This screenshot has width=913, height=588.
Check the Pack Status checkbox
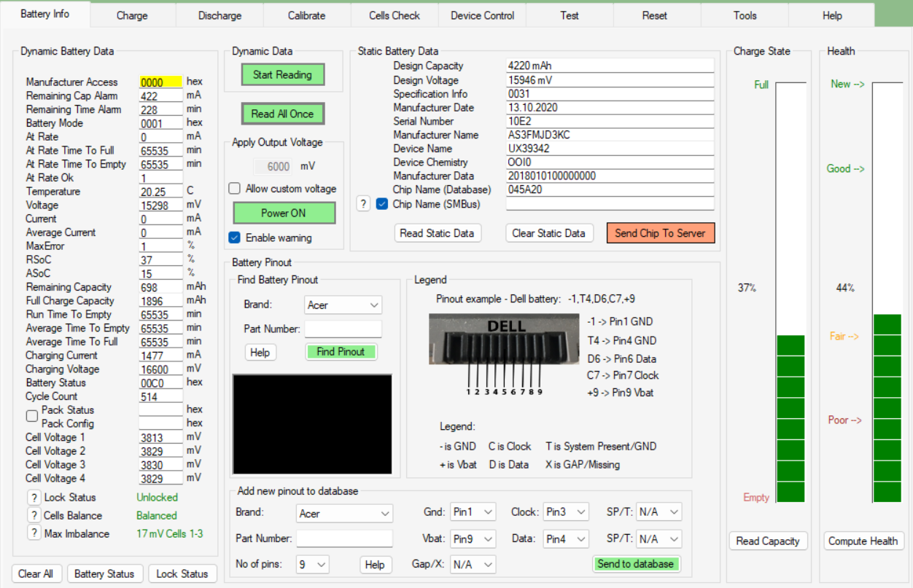tap(32, 416)
